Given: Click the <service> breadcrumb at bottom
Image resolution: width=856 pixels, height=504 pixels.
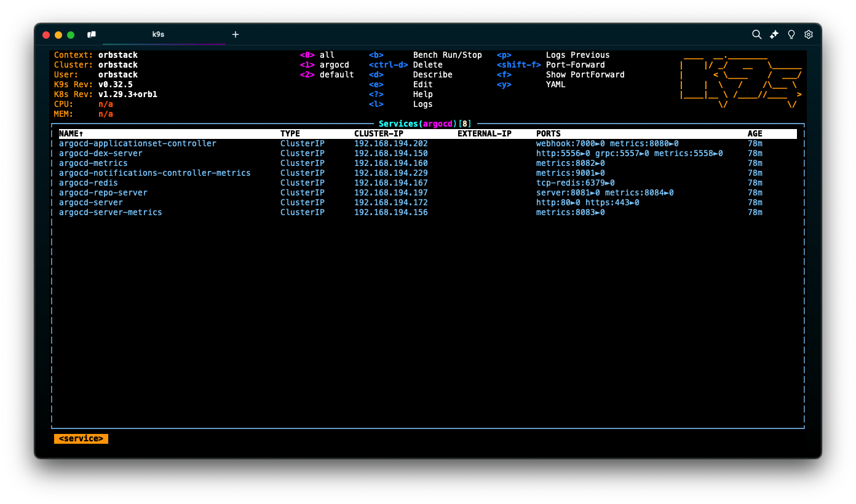Looking at the screenshot, I should point(81,438).
